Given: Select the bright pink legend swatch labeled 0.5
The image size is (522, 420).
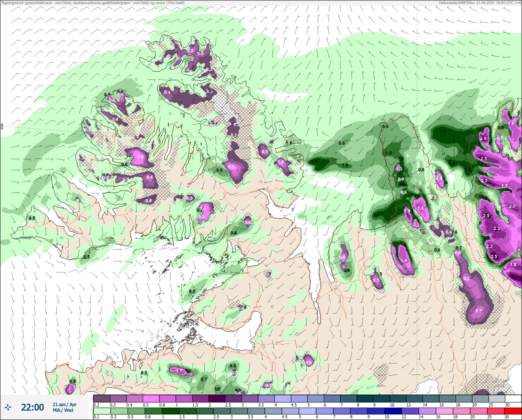Looking at the screenshot, I should pos(151,398).
